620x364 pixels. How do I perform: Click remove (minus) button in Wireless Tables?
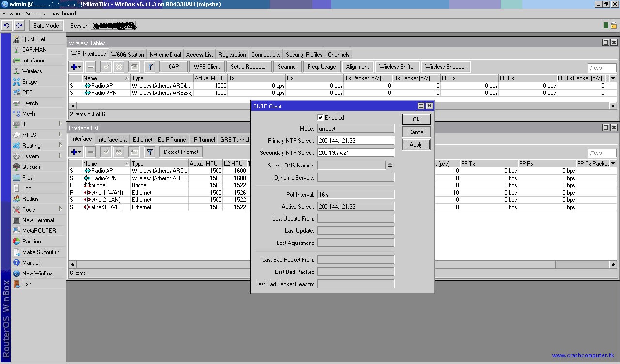click(x=91, y=67)
